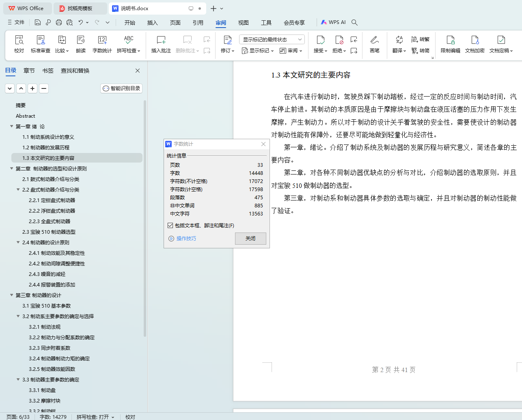
Task: Open the 文件 menu
Action: point(16,22)
